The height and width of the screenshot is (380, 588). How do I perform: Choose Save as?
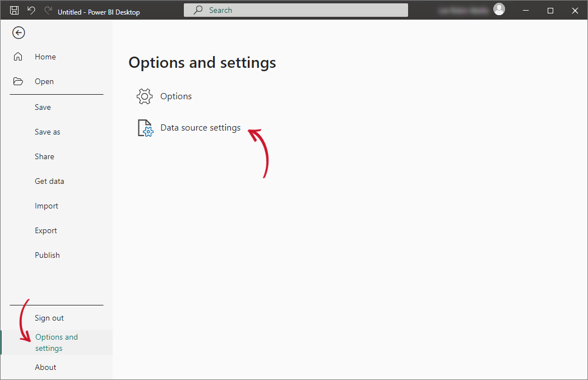(47, 131)
